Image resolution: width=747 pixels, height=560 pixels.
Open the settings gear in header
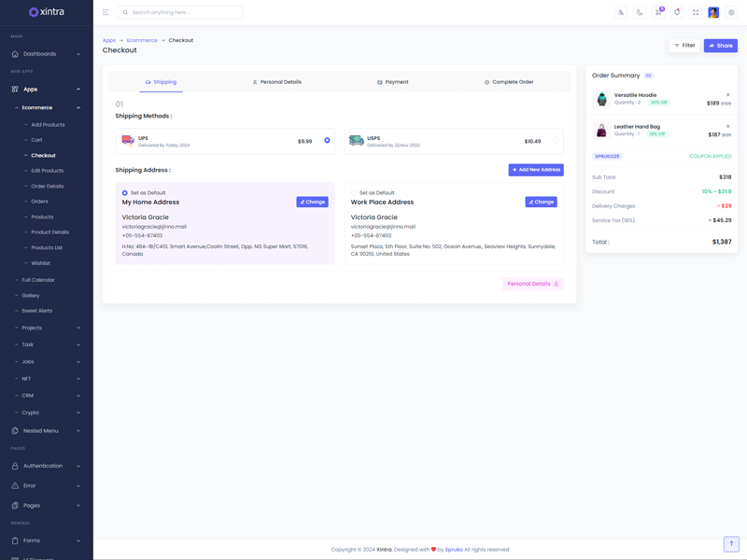[731, 12]
